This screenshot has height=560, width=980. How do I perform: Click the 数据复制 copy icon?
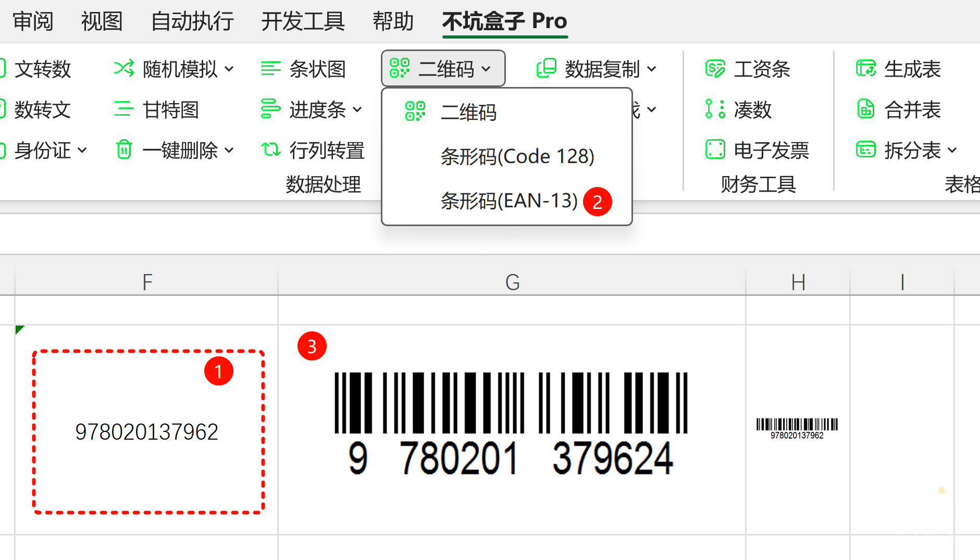[x=547, y=68]
